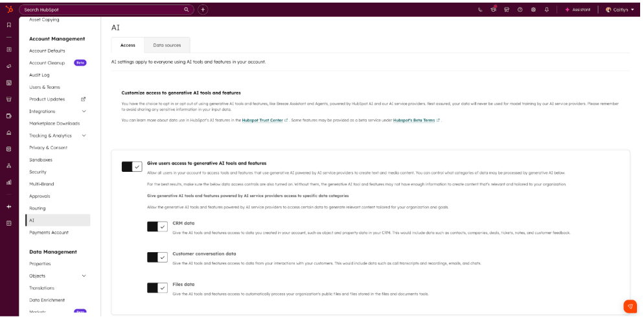Open notifications bell icon
This screenshot has height=319, width=644.
pyautogui.click(x=547, y=10)
